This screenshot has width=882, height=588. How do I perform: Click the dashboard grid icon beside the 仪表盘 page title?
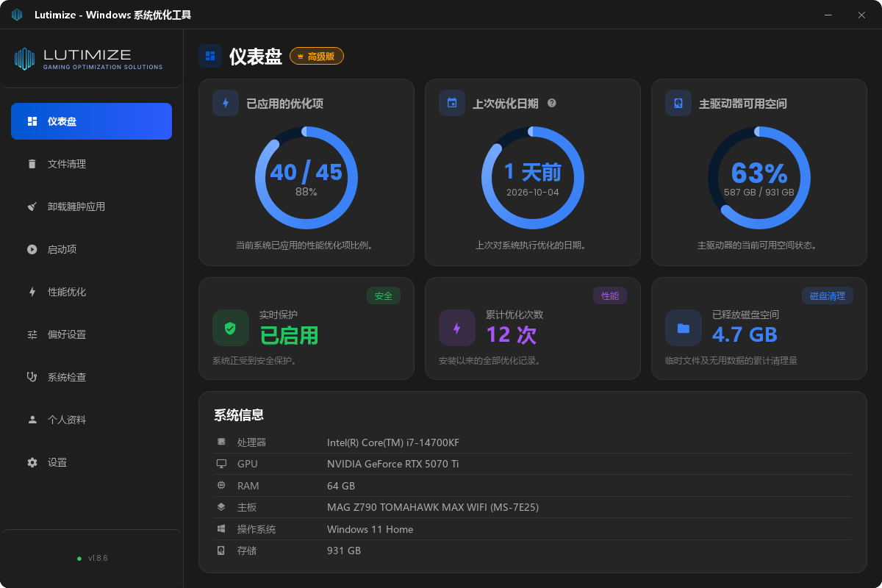(210, 56)
